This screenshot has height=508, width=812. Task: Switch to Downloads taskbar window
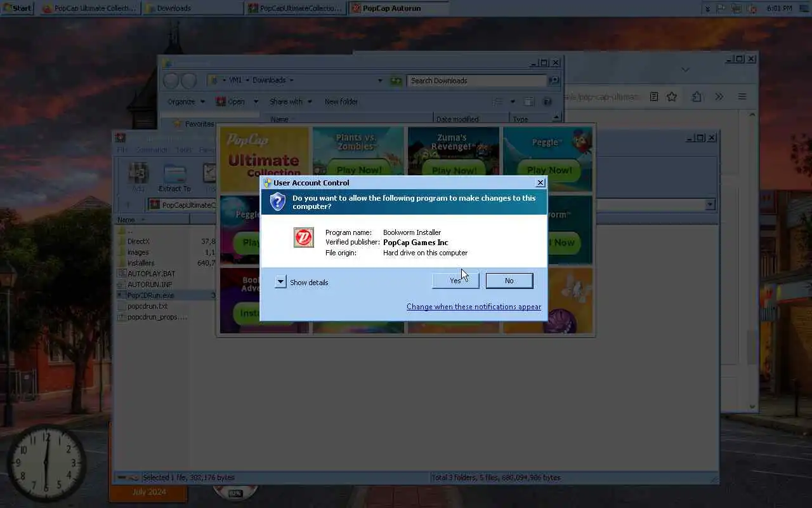pos(193,8)
